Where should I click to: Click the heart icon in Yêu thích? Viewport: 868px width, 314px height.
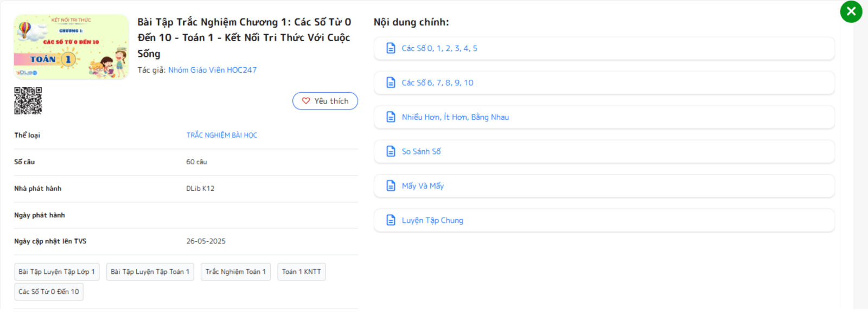(306, 101)
